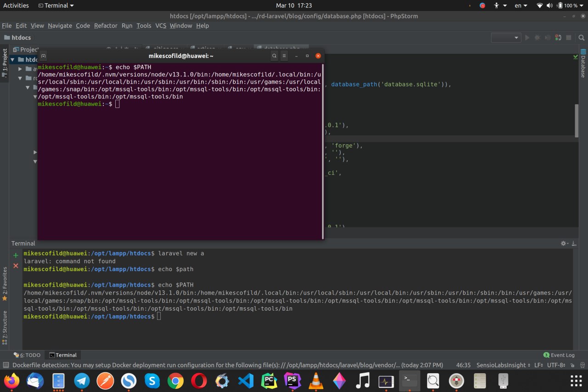Open System Monitor from the dock
This screenshot has width=588, height=392.
click(386, 381)
